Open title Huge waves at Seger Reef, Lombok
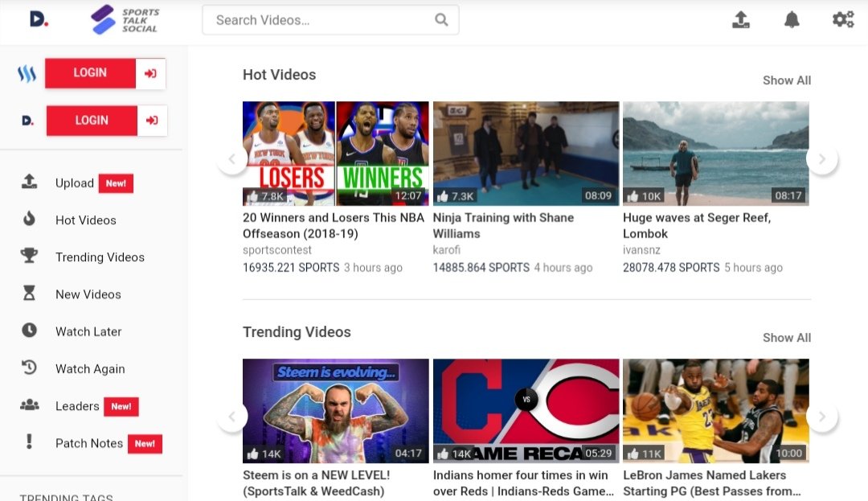The height and width of the screenshot is (501, 868). coord(696,225)
